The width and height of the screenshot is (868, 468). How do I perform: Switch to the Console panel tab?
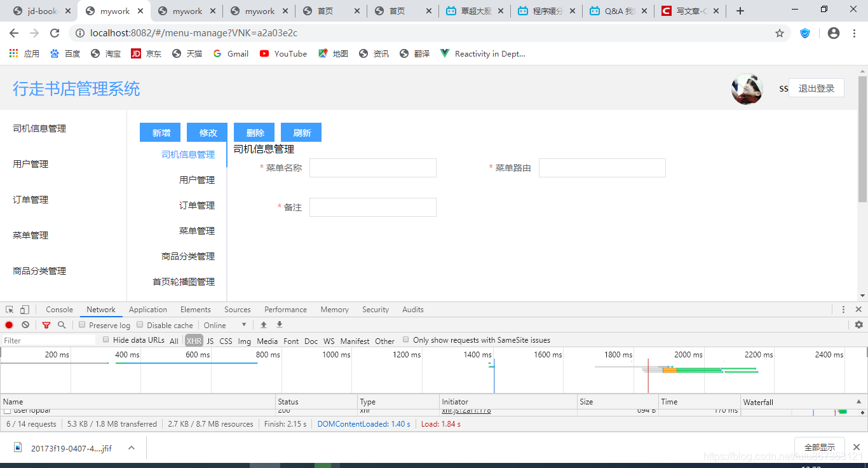coord(59,309)
